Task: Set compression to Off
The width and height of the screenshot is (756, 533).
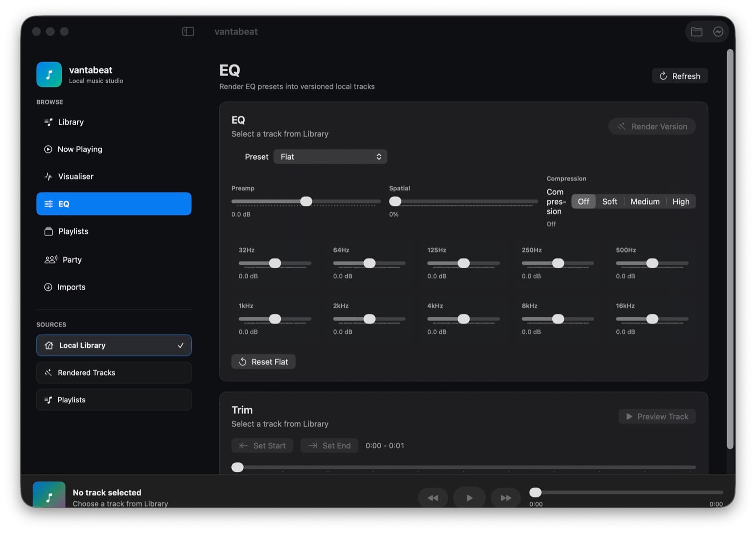Action: pyautogui.click(x=583, y=202)
